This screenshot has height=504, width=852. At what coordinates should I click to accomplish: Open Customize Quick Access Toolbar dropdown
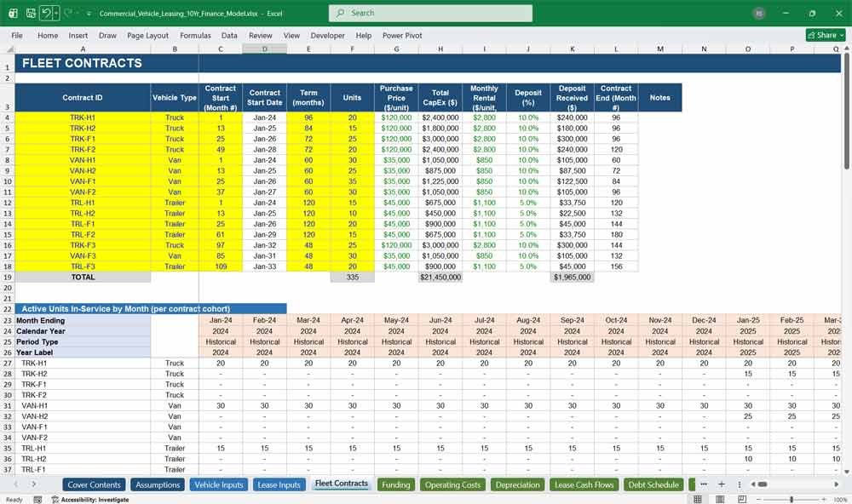[x=89, y=14]
